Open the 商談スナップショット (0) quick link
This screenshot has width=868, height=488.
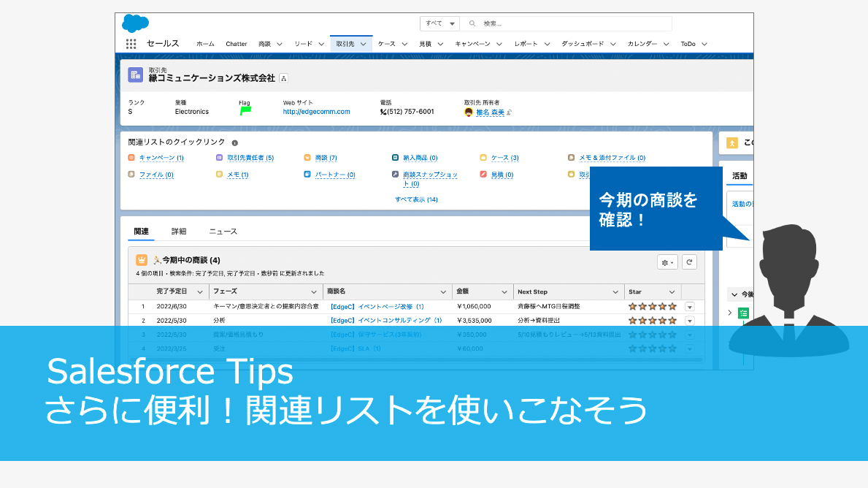coord(430,178)
